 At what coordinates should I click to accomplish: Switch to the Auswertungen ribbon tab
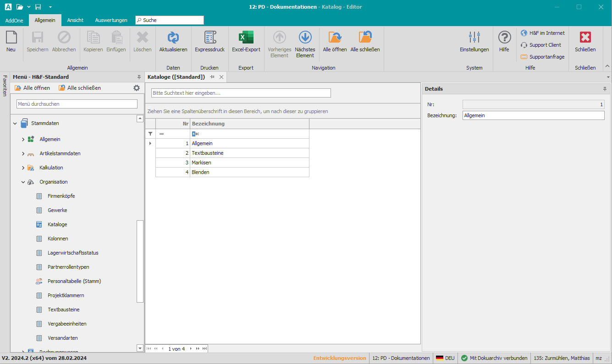pos(111,20)
